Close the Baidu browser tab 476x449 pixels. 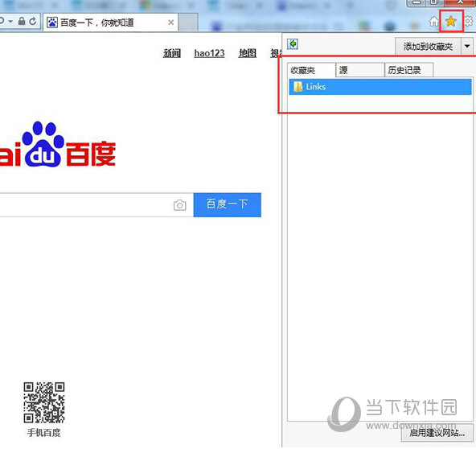point(171,23)
